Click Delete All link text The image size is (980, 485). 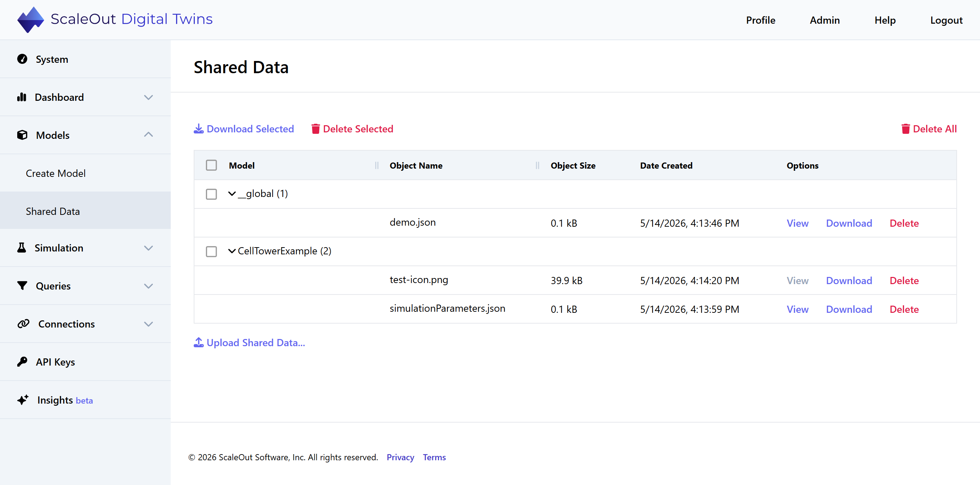coord(935,129)
